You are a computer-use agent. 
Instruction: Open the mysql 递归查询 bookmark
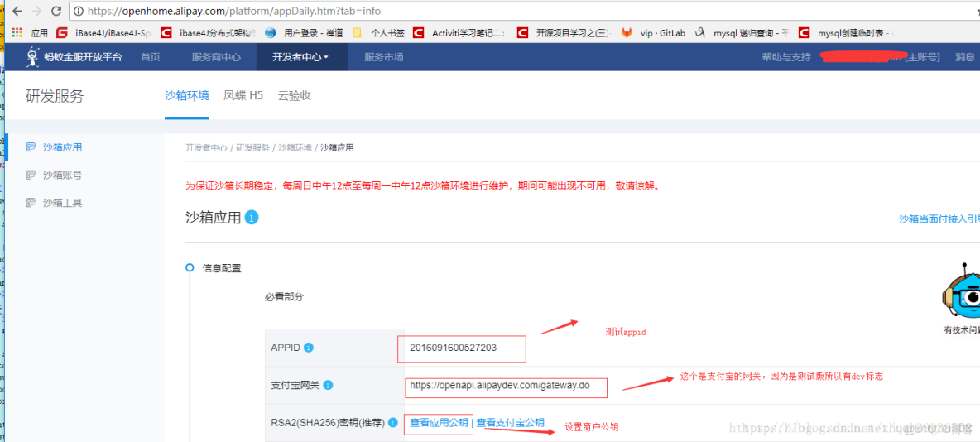[x=743, y=32]
